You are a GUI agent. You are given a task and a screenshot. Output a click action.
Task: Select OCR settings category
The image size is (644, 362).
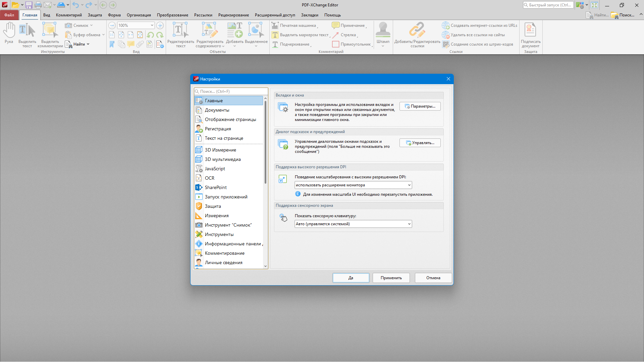(209, 178)
